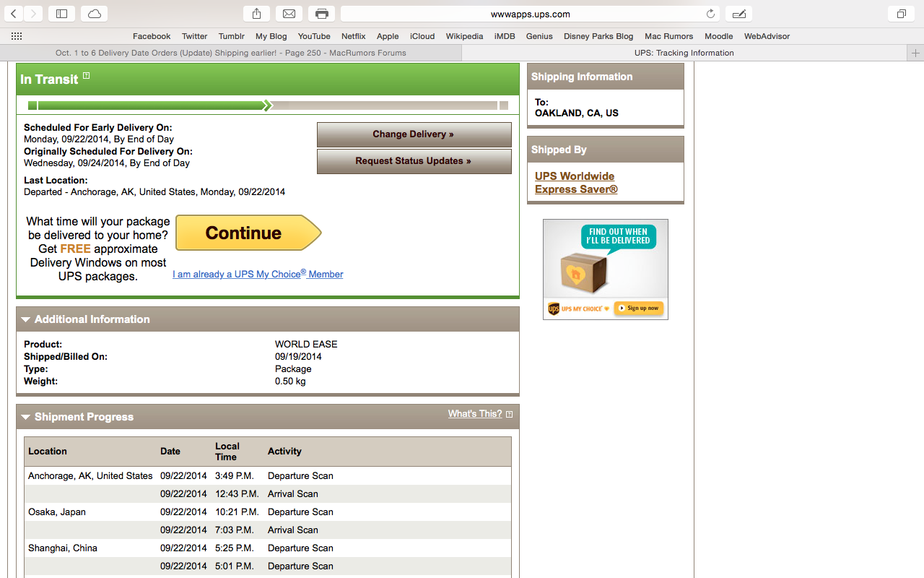Click the 3:49 P.M. time cell
The height and width of the screenshot is (578, 924).
click(x=235, y=476)
